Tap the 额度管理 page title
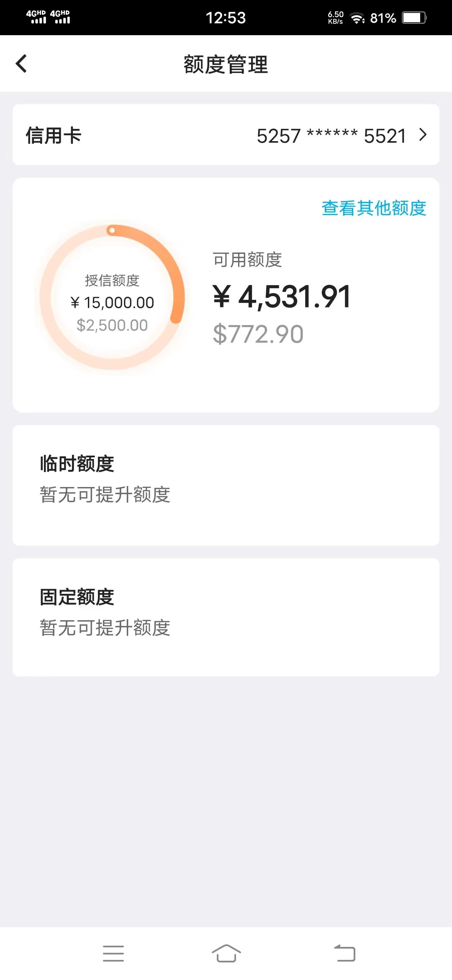Image resolution: width=452 pixels, height=980 pixels. 226,64
